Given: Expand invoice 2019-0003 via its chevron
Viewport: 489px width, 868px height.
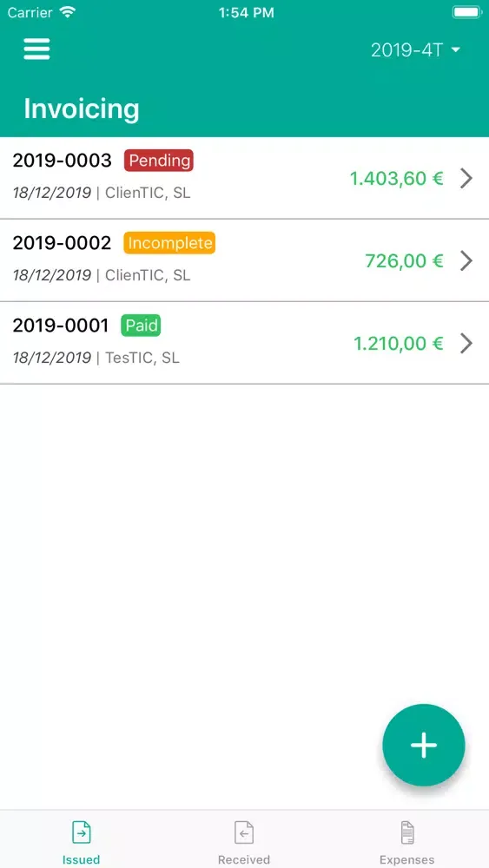Looking at the screenshot, I should (466, 178).
